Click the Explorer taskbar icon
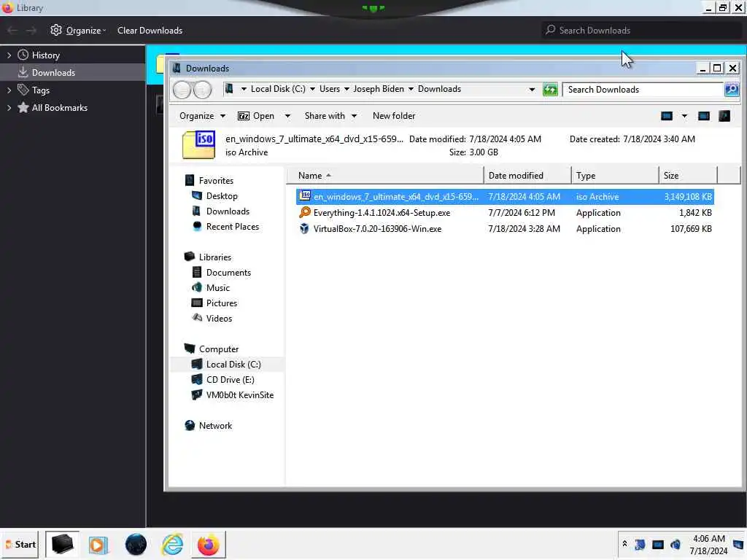Viewport: 747px width, 560px height. [62, 544]
